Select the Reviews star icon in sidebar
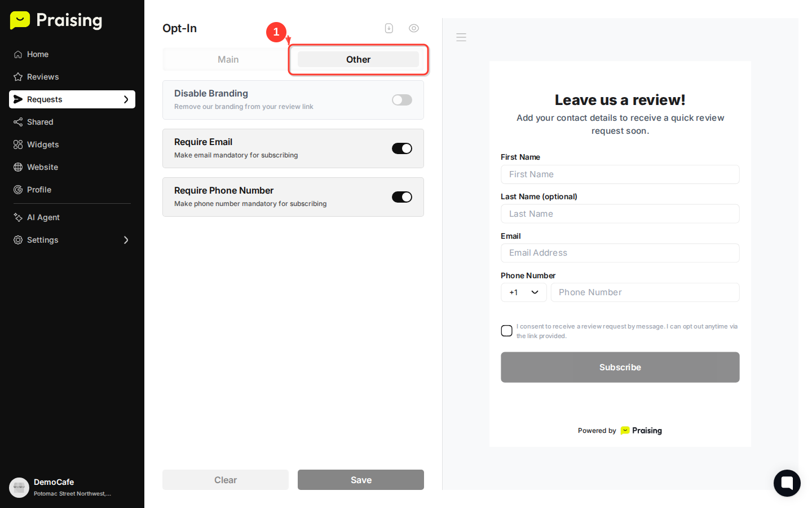812x508 pixels. 17,77
